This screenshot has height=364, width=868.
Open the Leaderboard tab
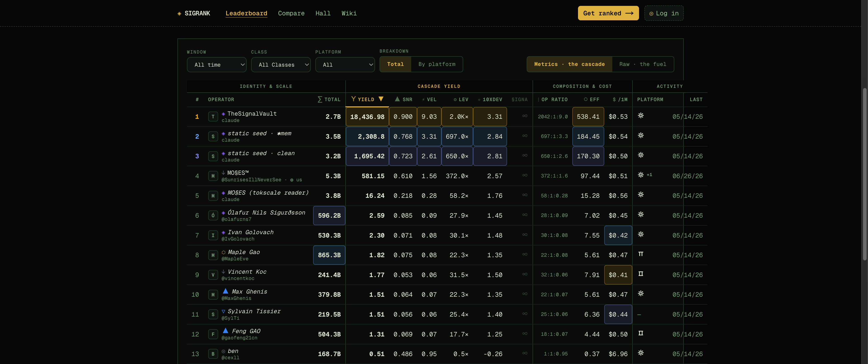tap(246, 13)
